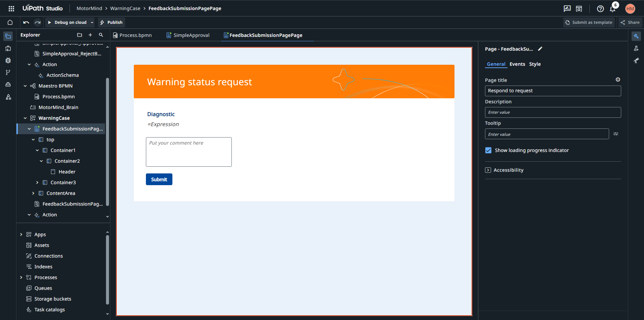Expand the Accessibility section

[x=488, y=170]
